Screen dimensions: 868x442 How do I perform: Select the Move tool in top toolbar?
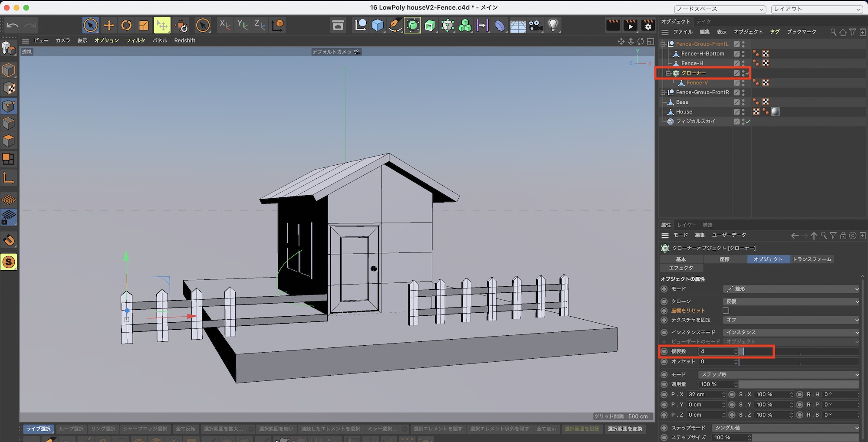point(109,26)
